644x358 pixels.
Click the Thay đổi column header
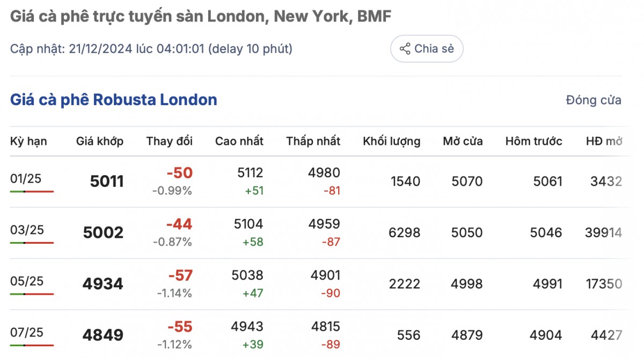(169, 141)
